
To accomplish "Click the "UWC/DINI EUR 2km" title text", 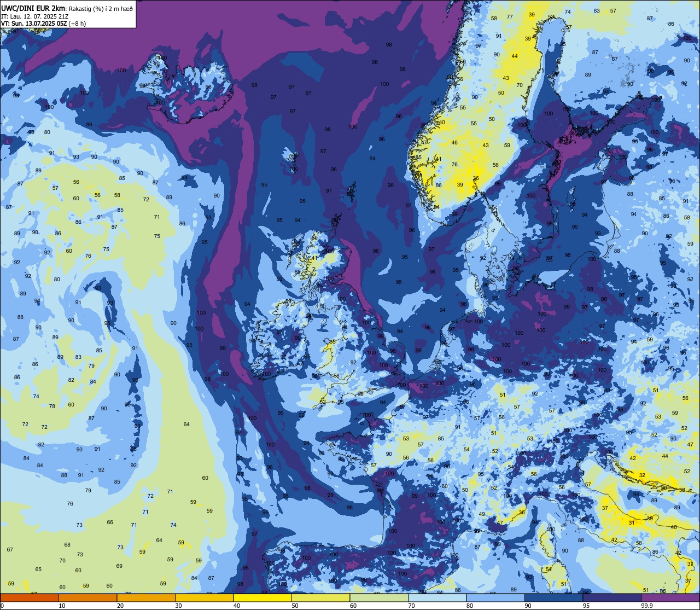I will [x=33, y=8].
